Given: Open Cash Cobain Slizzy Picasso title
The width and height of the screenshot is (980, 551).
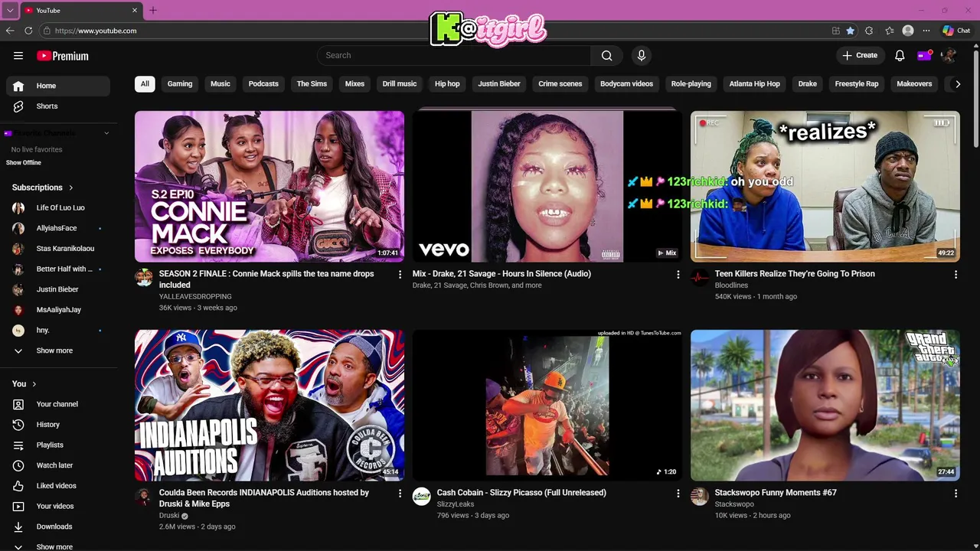Looking at the screenshot, I should 521,493.
